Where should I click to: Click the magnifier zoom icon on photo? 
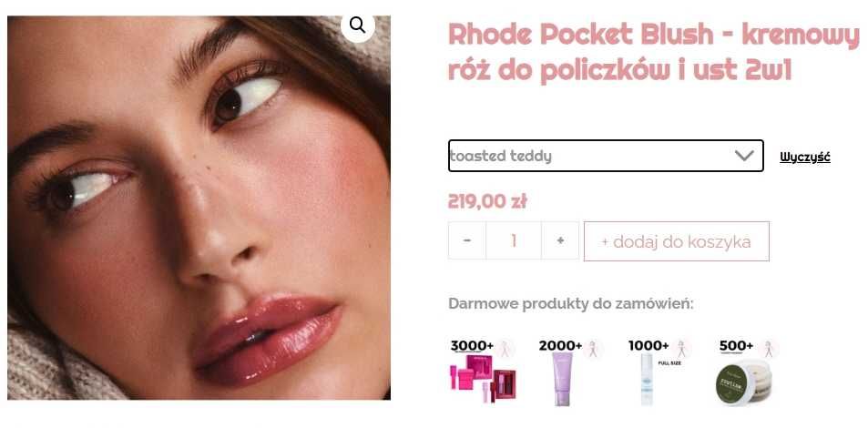(x=358, y=25)
